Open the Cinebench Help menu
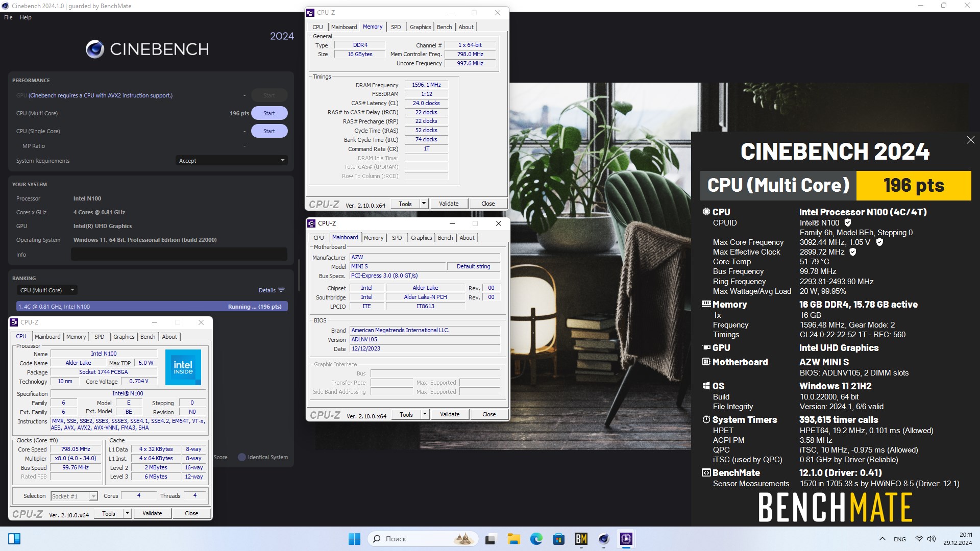Image resolution: width=980 pixels, height=551 pixels. (26, 17)
